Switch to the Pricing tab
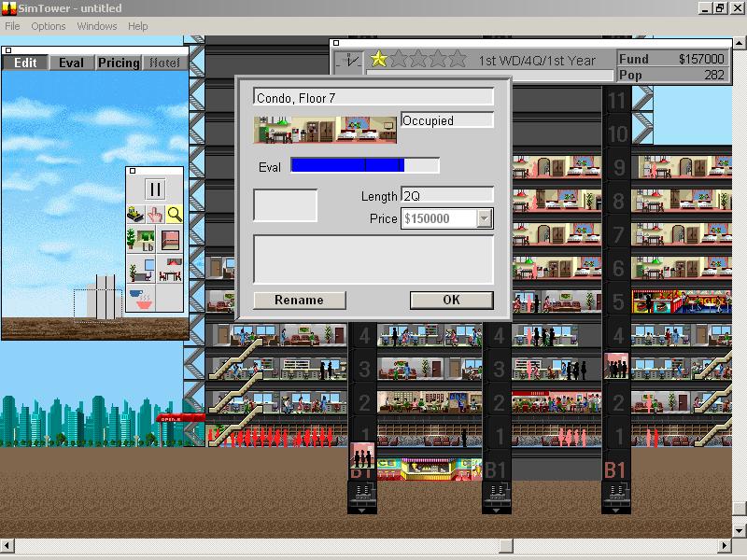Viewport: 747px width, 560px height. (x=119, y=63)
